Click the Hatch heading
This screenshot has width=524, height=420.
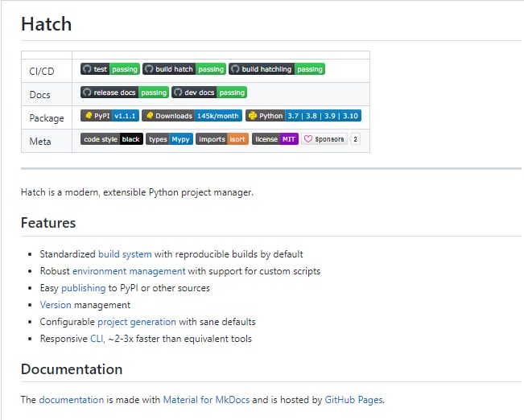[x=47, y=24]
